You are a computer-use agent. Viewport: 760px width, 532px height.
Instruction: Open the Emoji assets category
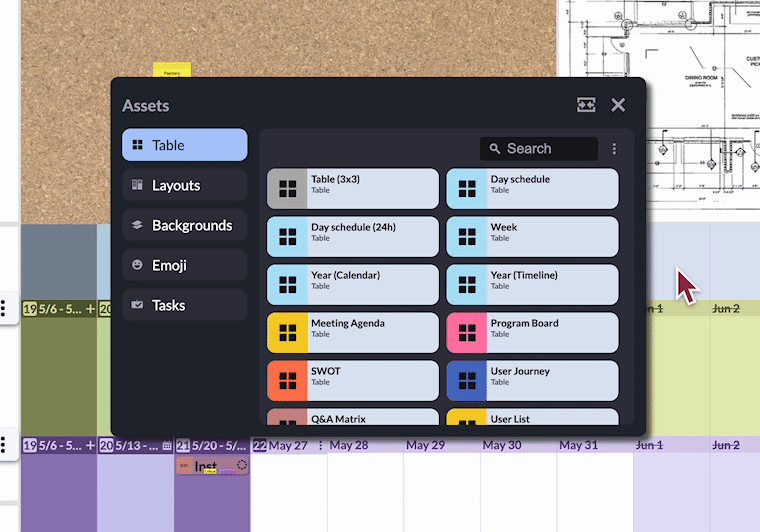(184, 265)
